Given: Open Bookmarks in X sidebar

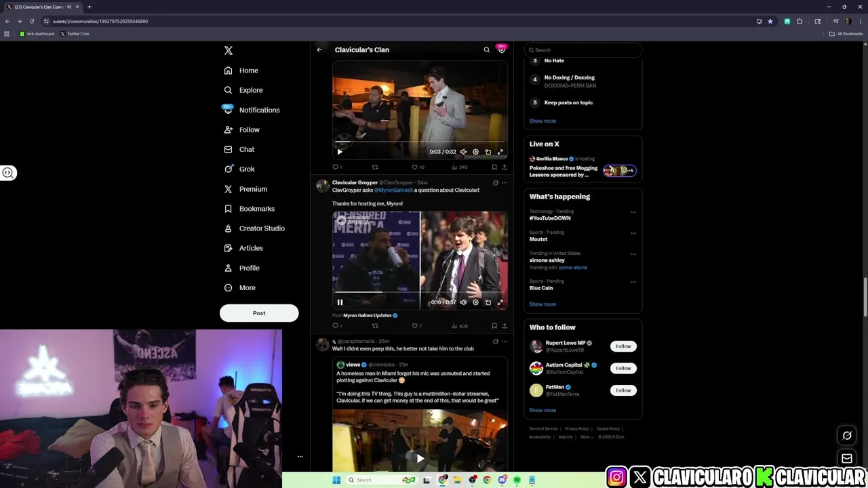Looking at the screenshot, I should [x=249, y=209].
